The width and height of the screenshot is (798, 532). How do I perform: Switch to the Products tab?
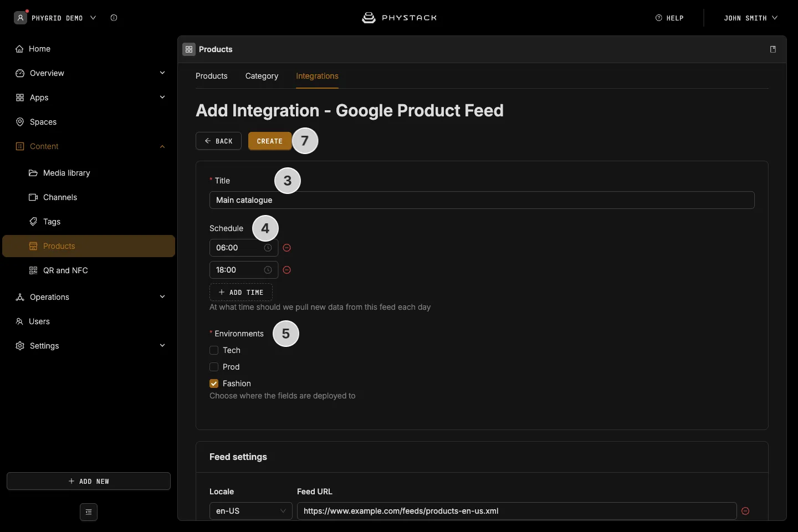coord(212,76)
